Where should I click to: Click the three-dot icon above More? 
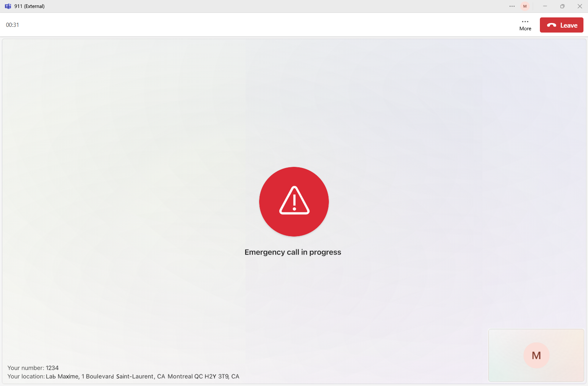525,22
